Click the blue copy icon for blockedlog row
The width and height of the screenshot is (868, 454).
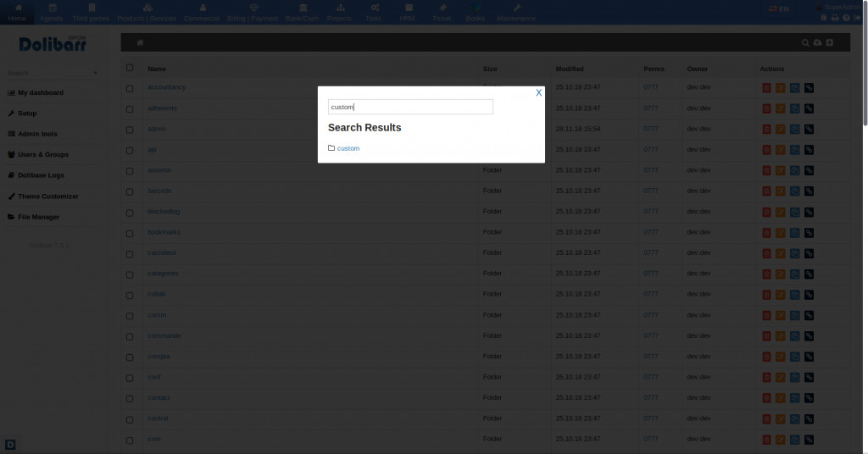pos(794,212)
